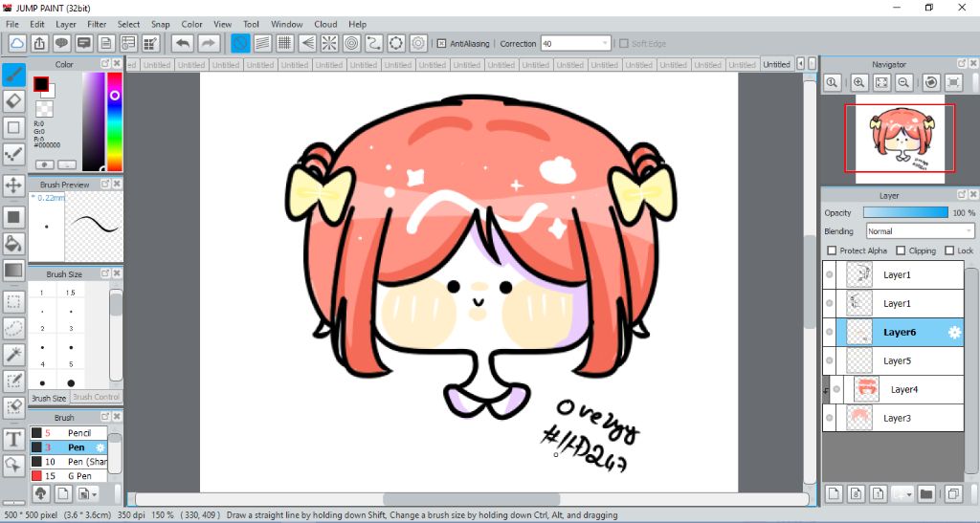980x523 pixels.
Task: Reset rotation in Navigator panel
Action: tap(931, 82)
